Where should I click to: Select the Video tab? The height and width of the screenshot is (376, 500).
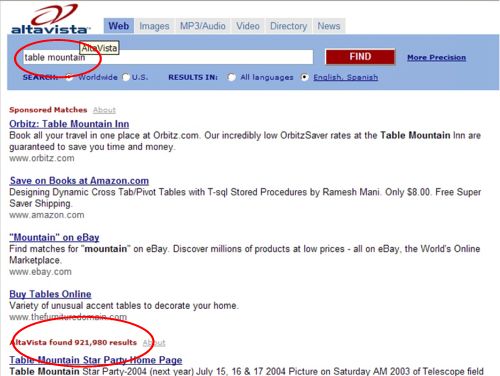[x=248, y=26]
